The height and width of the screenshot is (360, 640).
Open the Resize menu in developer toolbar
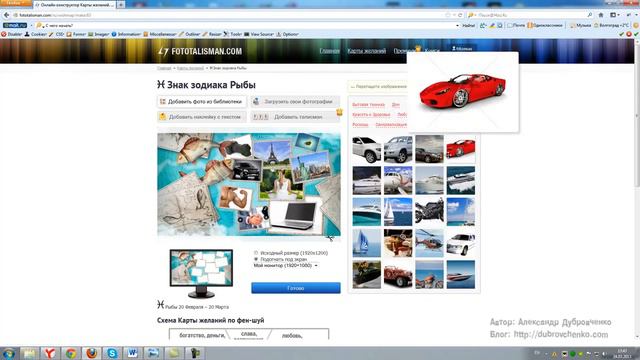point(212,34)
